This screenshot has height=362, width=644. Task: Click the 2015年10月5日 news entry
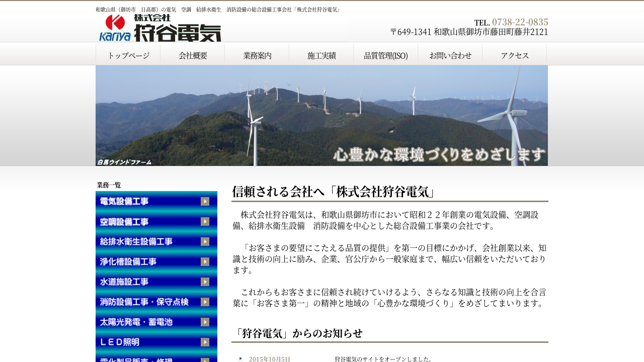click(270, 359)
